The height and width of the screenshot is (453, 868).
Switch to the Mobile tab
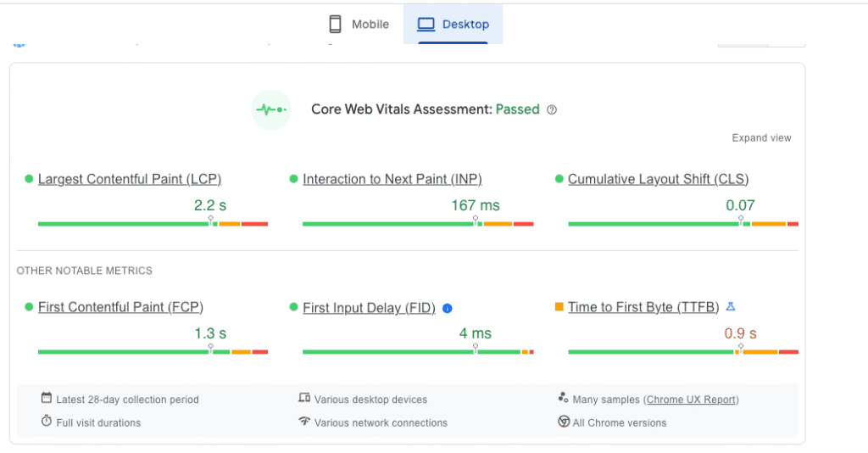(359, 25)
